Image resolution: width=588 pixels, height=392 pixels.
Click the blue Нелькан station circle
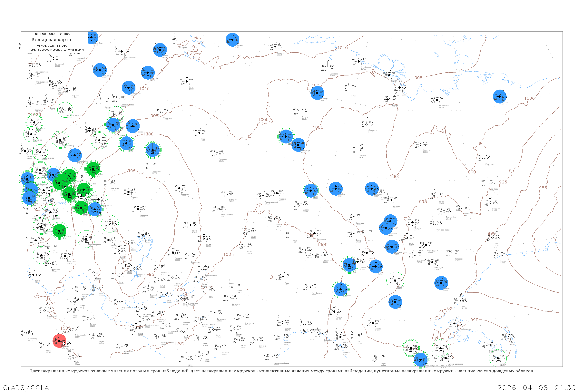(x=441, y=283)
